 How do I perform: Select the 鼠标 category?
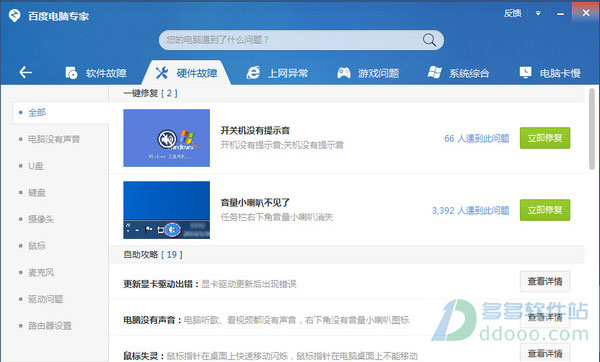(37, 246)
